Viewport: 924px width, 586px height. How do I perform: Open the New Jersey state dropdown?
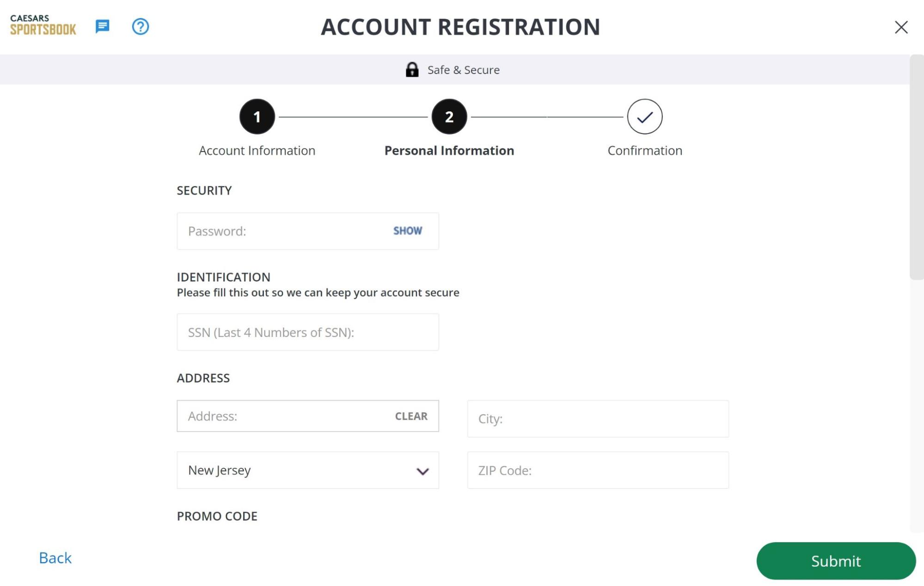tap(308, 470)
